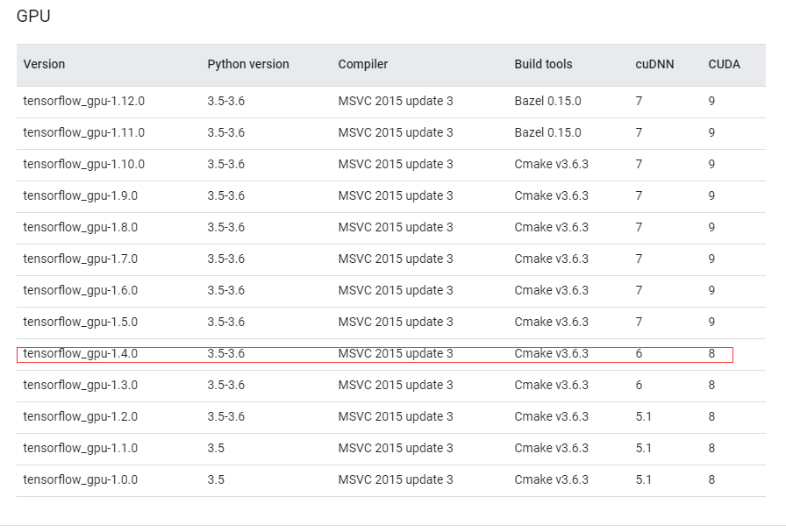Click the tensorflow_gpu-1.10.0 cell
The width and height of the screenshot is (786, 532).
[x=83, y=164]
